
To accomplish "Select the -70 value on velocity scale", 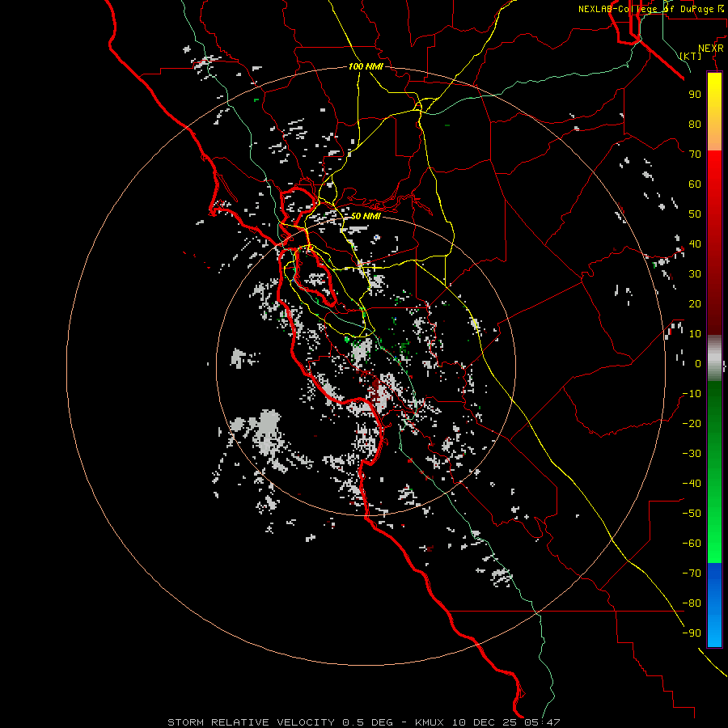I will (x=692, y=574).
